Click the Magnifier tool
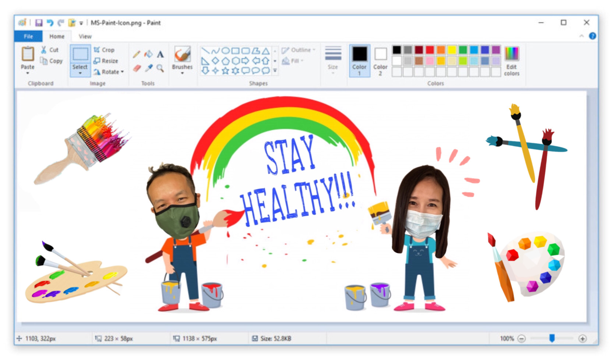614x364 pixels. click(160, 68)
